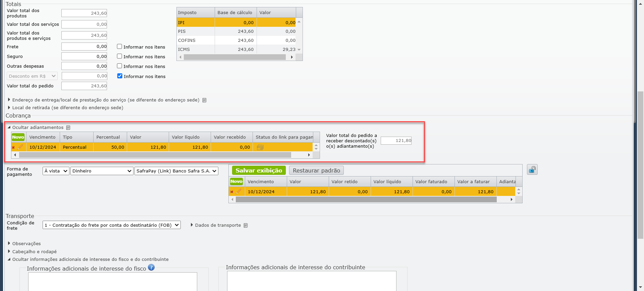The width and height of the screenshot is (644, 291).
Task: Open the Condição de frete dropdown
Action: 112,225
